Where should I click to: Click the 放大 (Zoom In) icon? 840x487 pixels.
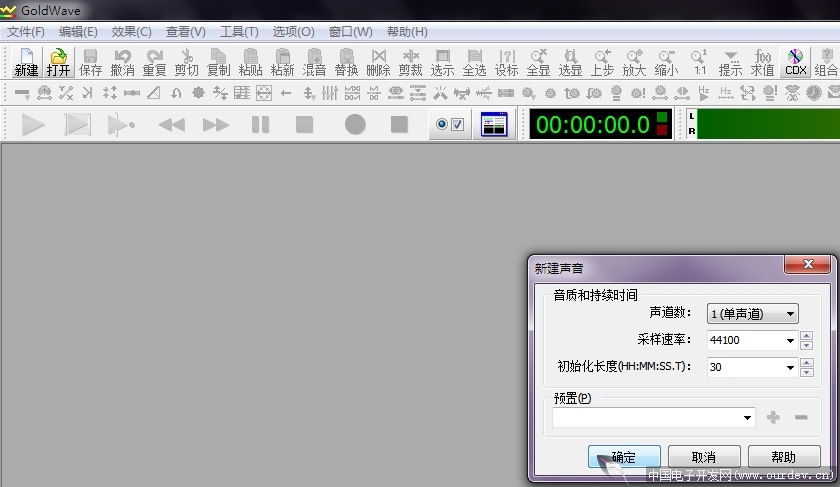[x=634, y=62]
